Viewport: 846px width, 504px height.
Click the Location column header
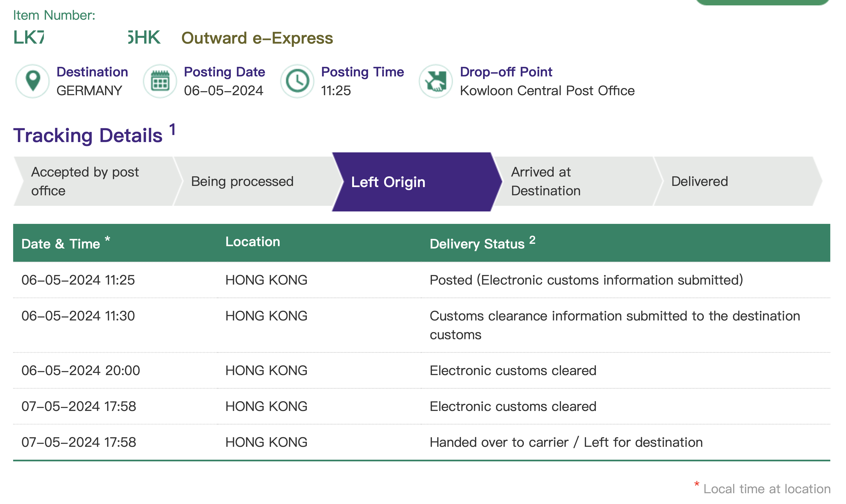(x=253, y=242)
